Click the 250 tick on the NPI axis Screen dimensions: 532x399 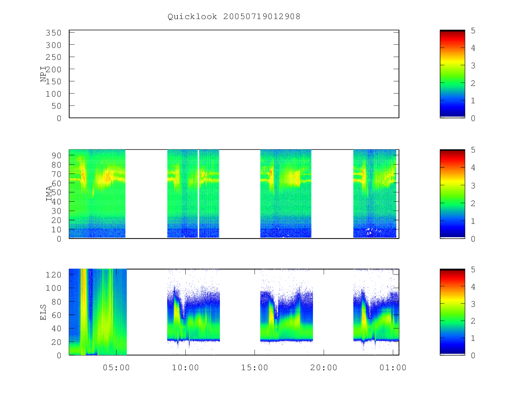click(x=54, y=57)
